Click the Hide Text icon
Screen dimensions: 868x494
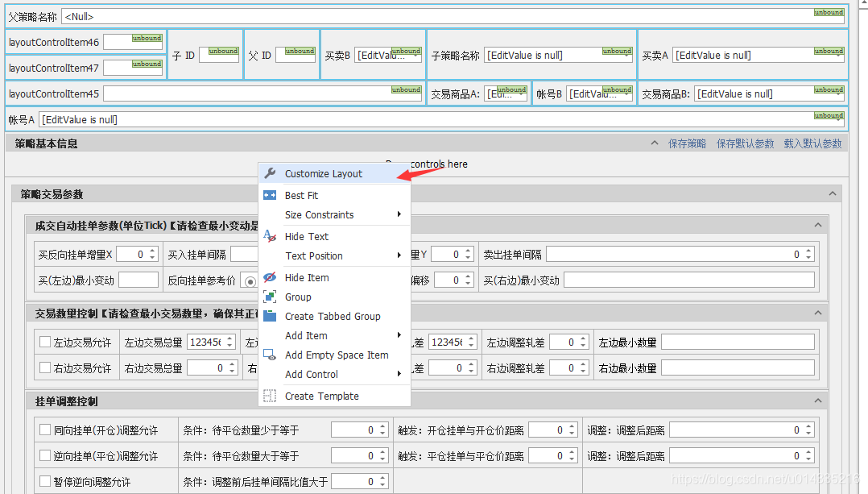point(270,236)
